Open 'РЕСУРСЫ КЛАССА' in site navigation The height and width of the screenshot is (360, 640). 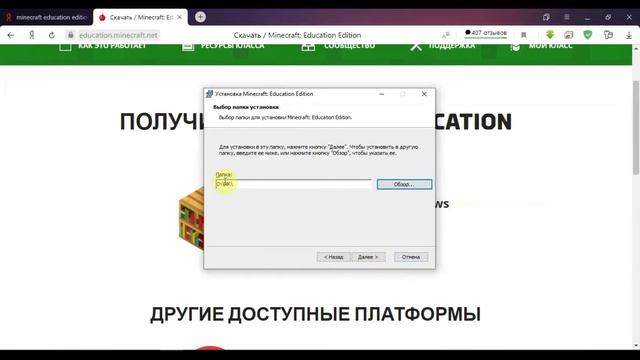coord(223,46)
